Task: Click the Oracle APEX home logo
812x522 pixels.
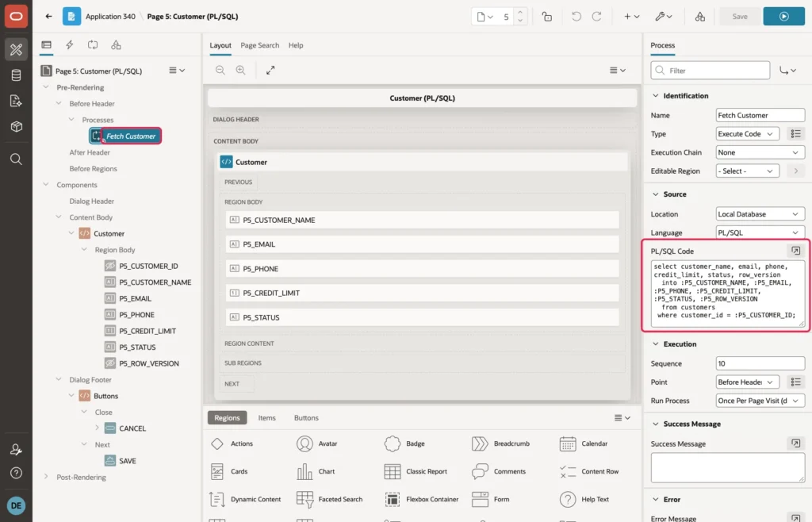Action: pyautogui.click(x=16, y=17)
